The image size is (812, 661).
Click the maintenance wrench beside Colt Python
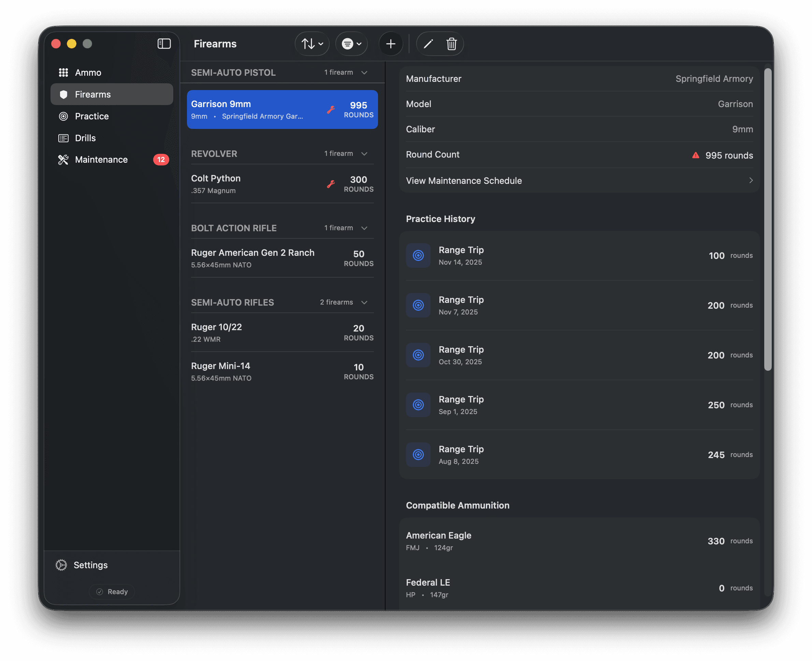pyautogui.click(x=331, y=184)
